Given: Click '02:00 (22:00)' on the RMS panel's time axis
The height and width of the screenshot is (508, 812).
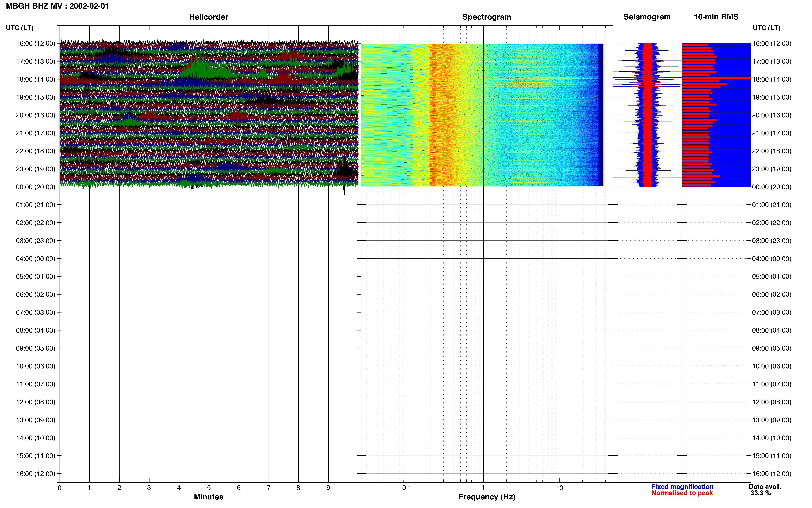Looking at the screenshot, I should 772,223.
